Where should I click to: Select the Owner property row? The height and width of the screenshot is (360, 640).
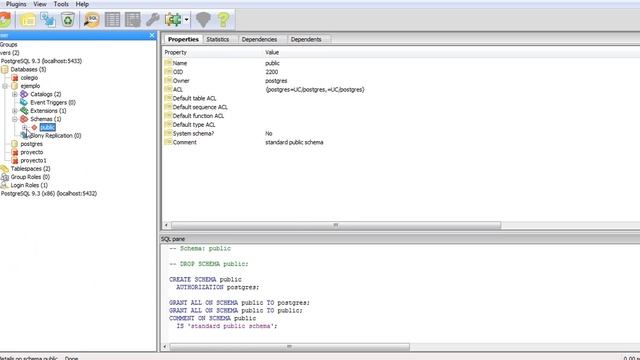[x=402, y=81]
